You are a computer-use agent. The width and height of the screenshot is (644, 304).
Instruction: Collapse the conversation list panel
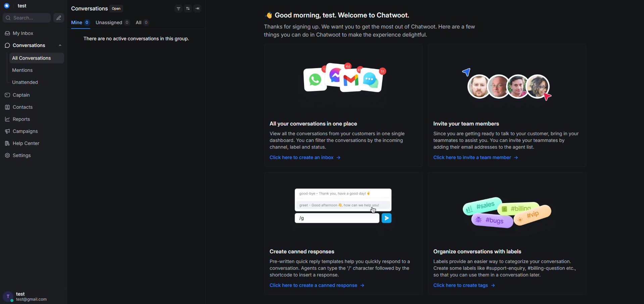coord(197,8)
